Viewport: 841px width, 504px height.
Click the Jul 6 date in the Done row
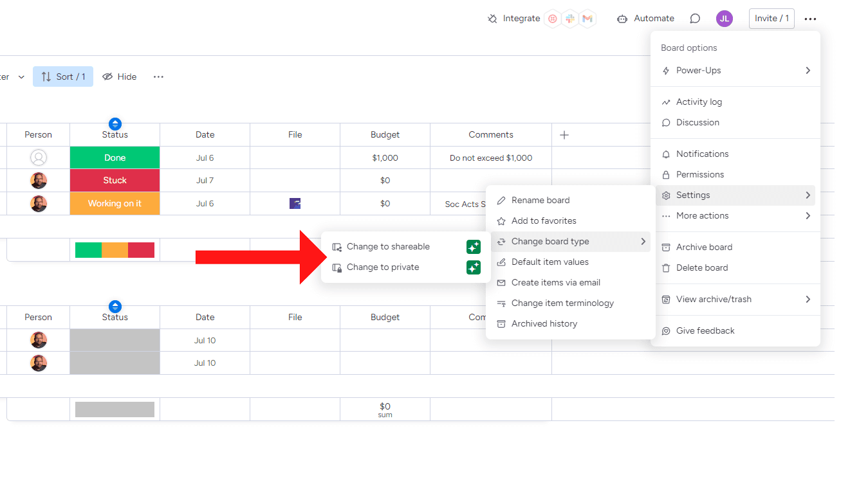tap(205, 157)
